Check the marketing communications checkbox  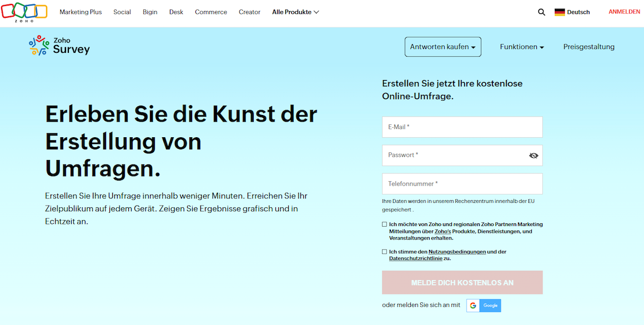point(385,224)
